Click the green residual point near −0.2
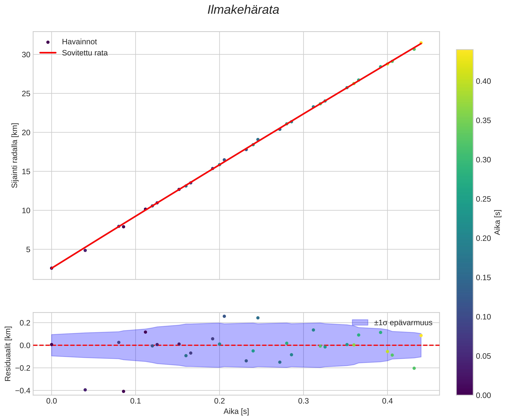The image size is (506, 420). tap(414, 368)
